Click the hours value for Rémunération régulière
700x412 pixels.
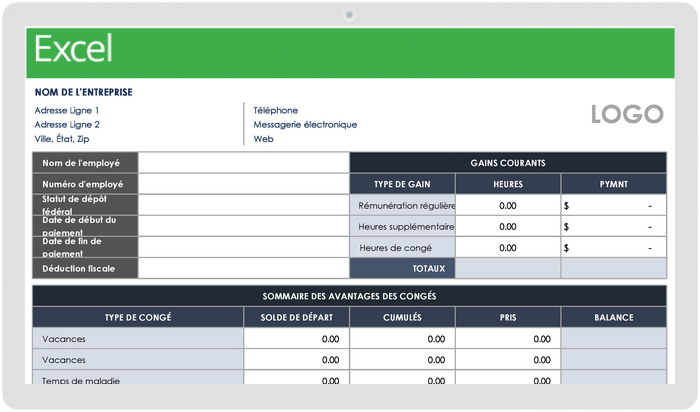508,205
